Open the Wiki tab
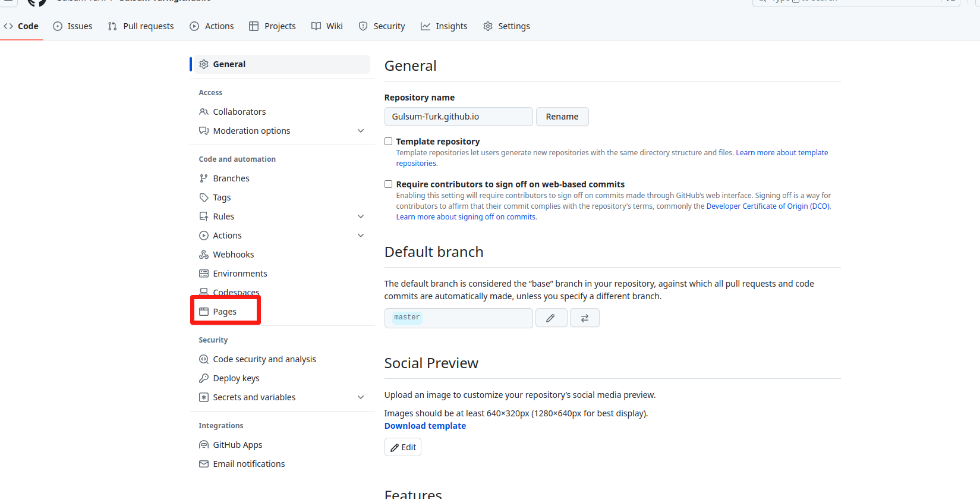 pyautogui.click(x=327, y=26)
